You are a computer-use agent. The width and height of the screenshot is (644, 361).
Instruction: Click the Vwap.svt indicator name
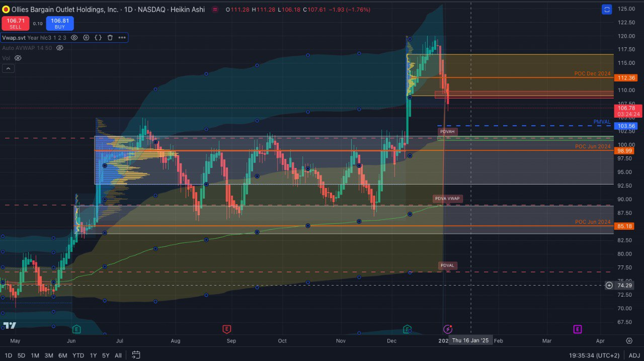(x=14, y=37)
